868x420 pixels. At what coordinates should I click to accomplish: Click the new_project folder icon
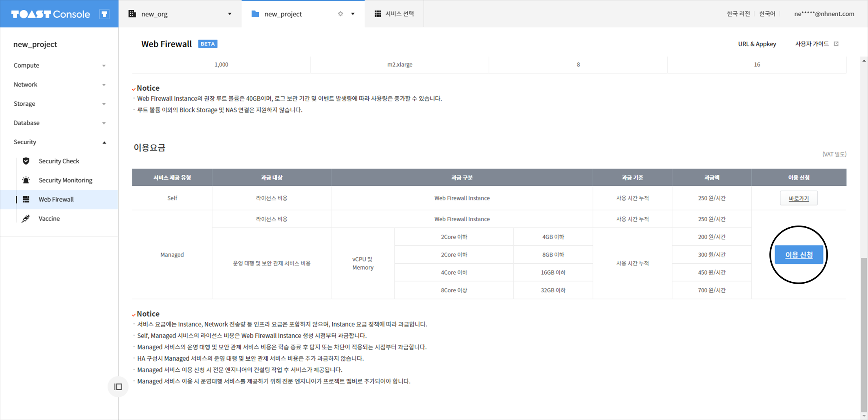coord(255,14)
